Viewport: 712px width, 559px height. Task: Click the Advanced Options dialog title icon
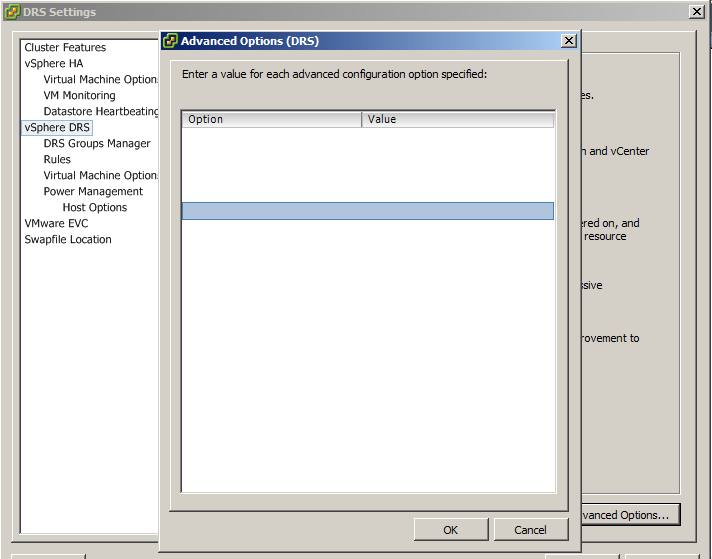click(x=170, y=41)
